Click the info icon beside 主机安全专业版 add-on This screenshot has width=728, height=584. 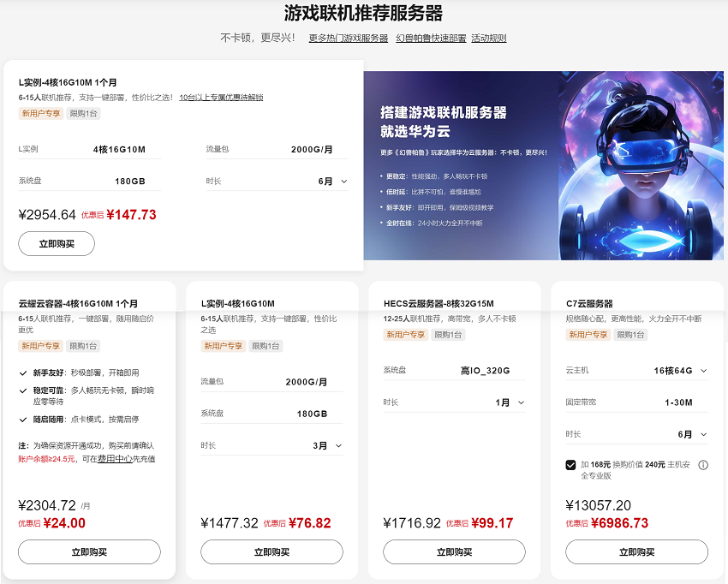coord(703,465)
